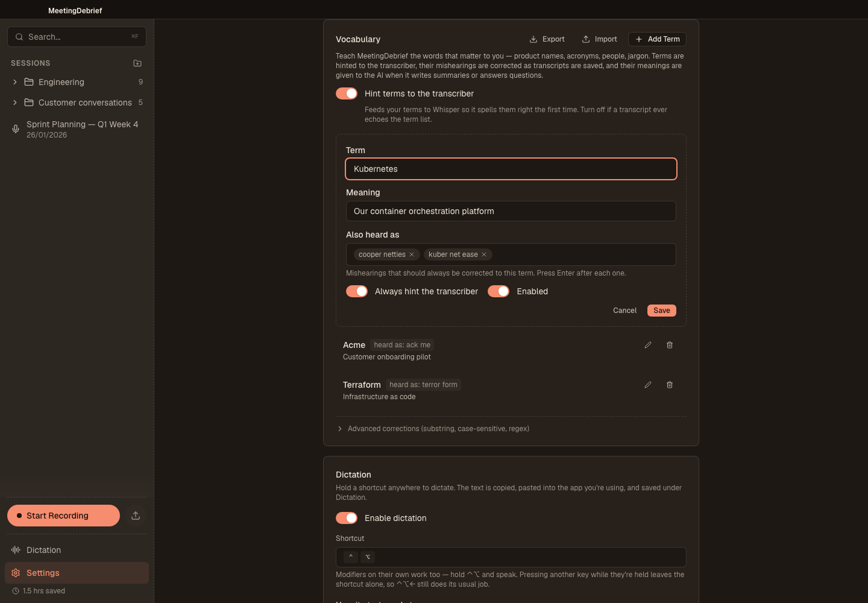Turn off Enable dictation switch
Screen dimensions: 868x603
pyautogui.click(x=347, y=518)
